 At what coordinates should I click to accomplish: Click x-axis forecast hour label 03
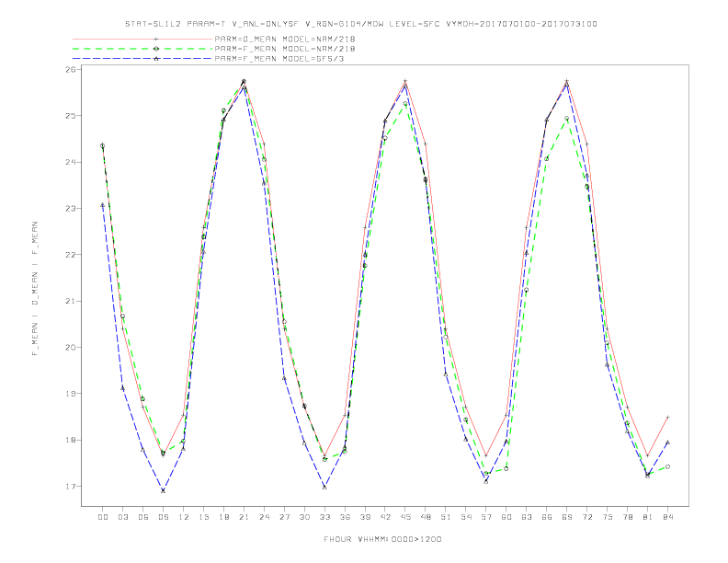click(123, 517)
